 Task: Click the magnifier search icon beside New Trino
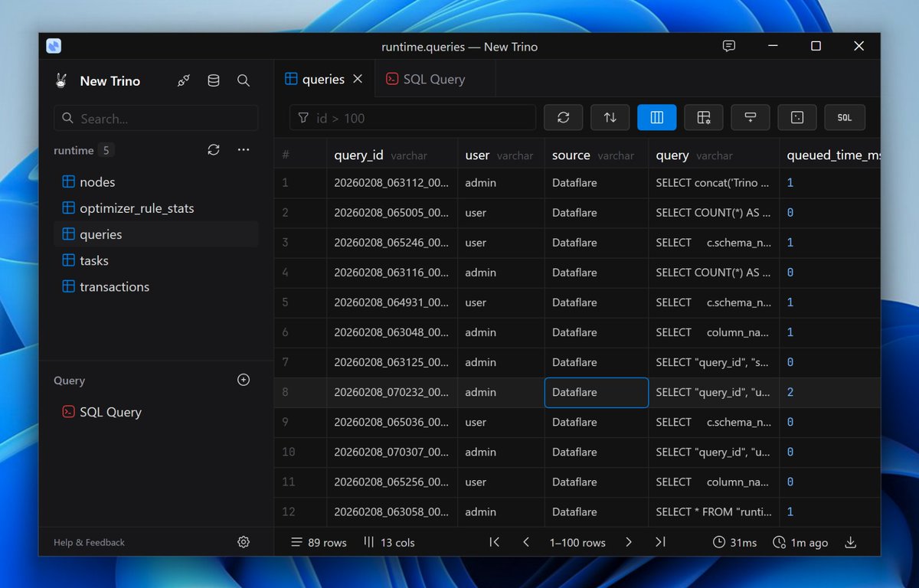click(244, 80)
